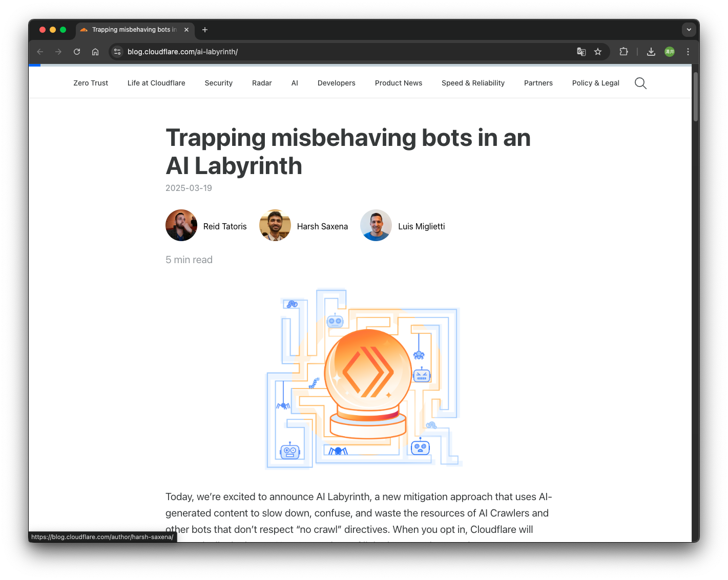728x580 pixels.
Task: Go to the home page icon
Action: click(95, 52)
